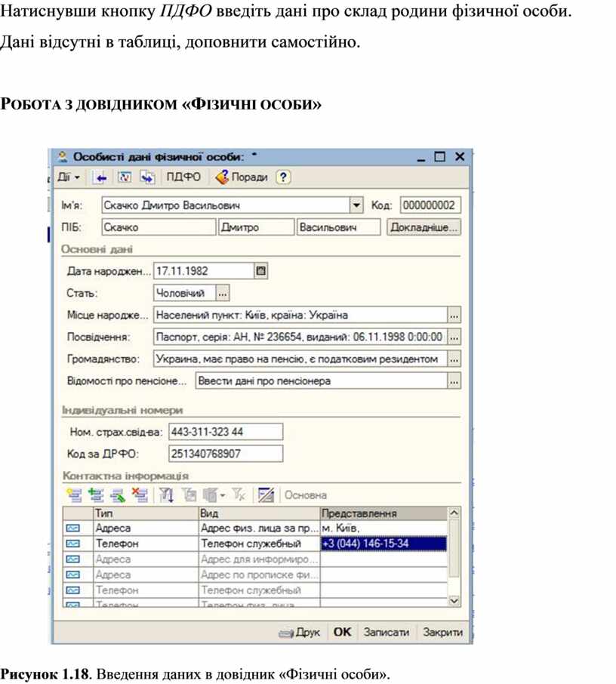Click the Посвідчення passport field
This screenshot has width=616, height=684.
click(x=300, y=337)
